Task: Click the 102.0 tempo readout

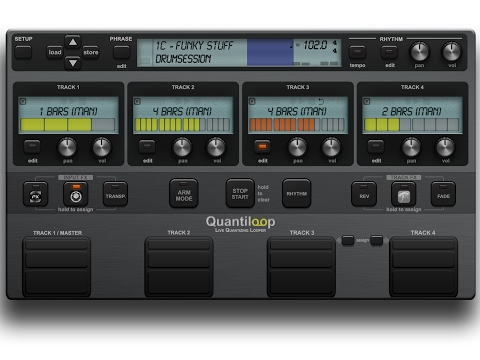Action: [315, 45]
